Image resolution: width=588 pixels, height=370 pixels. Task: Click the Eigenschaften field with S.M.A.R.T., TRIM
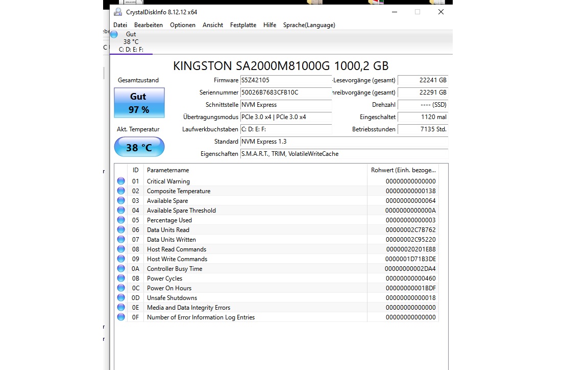coord(344,154)
